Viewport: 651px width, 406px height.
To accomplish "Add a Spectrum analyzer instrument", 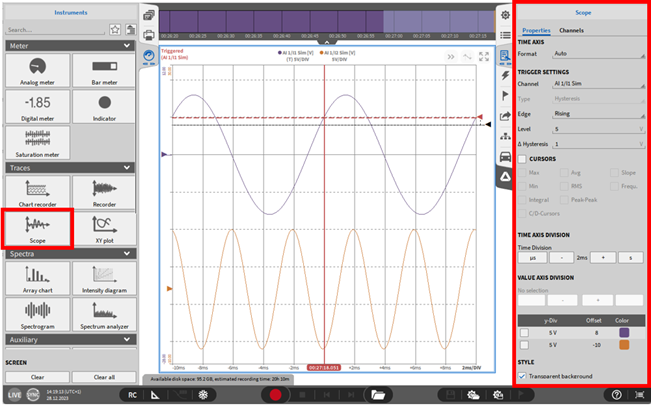I will tap(103, 314).
